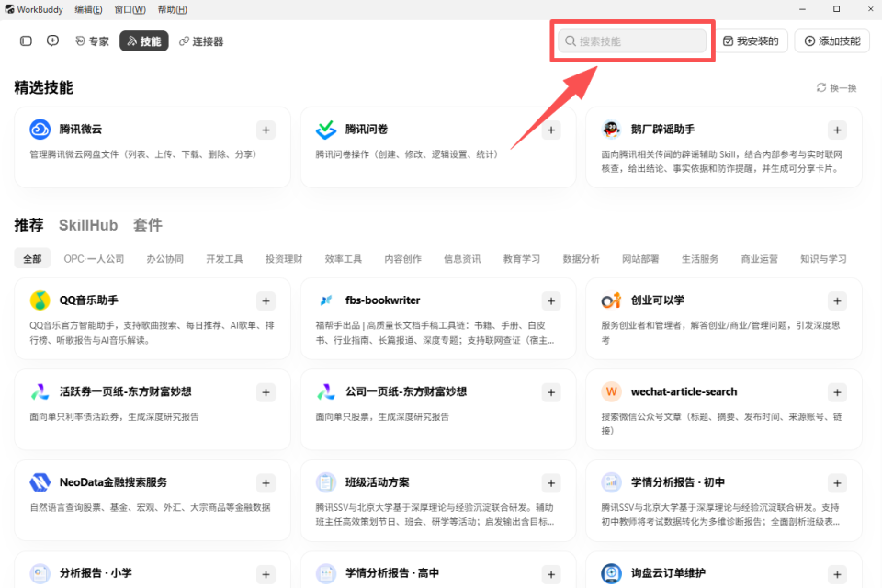Filter by OPC·一人公司 category
882x588 pixels.
(94, 259)
